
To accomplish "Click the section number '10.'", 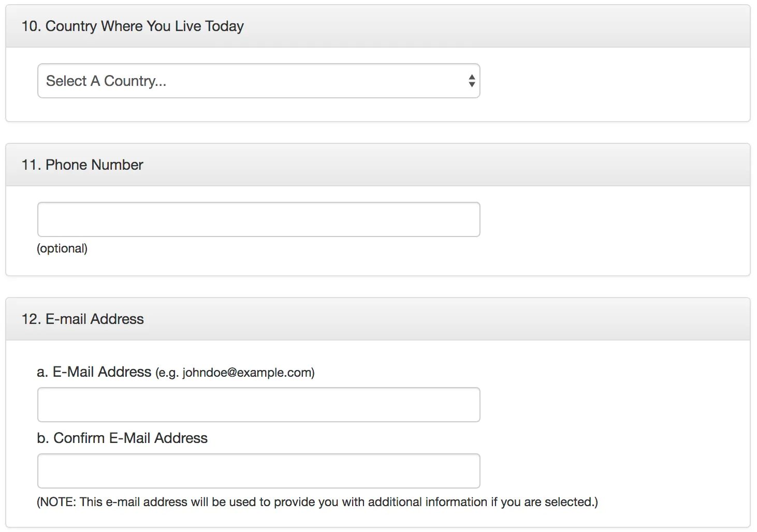I will click(31, 26).
